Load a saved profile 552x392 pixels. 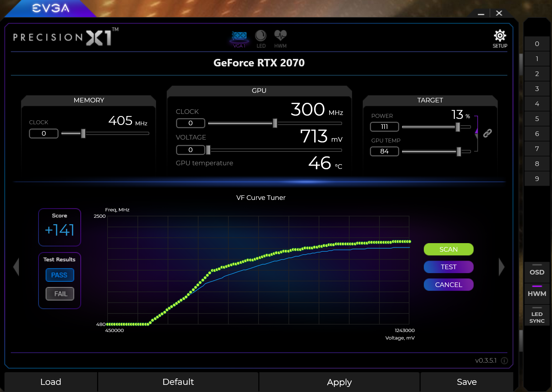(x=51, y=382)
